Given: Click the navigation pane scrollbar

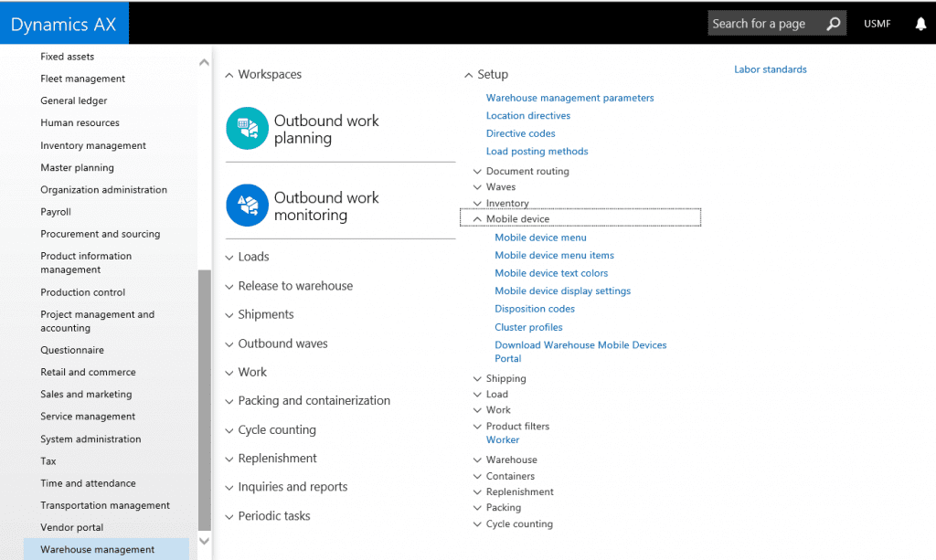Looking at the screenshot, I should click(x=204, y=393).
